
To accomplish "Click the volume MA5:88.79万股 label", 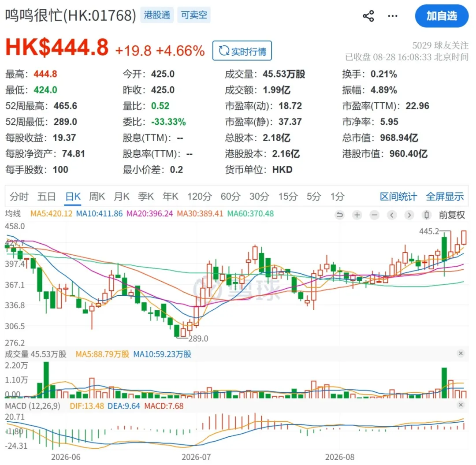I will [102, 354].
